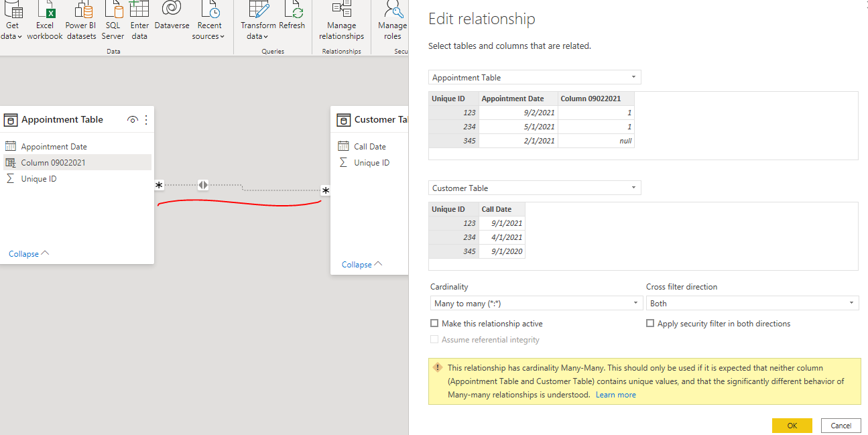Click the many marker at Customer Table
The height and width of the screenshot is (435, 868).
click(326, 191)
